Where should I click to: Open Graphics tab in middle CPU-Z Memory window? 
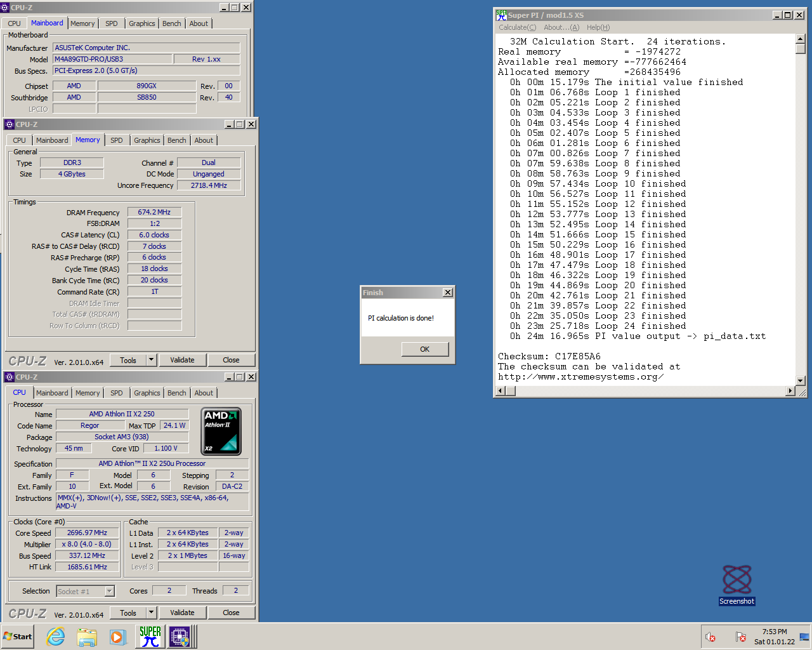click(147, 140)
